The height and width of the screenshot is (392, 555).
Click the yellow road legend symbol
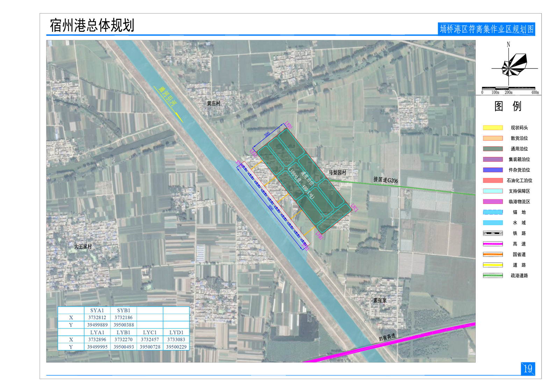pyautogui.click(x=492, y=265)
